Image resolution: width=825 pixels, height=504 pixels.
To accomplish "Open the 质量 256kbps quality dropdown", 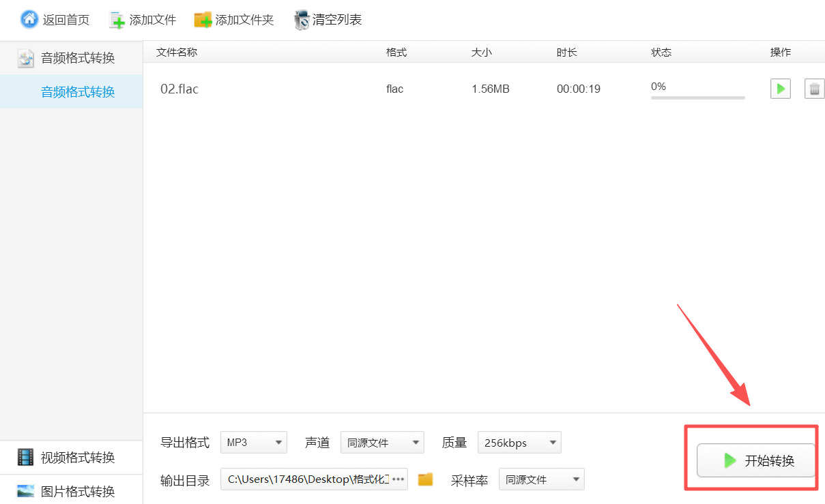I will coord(519,442).
